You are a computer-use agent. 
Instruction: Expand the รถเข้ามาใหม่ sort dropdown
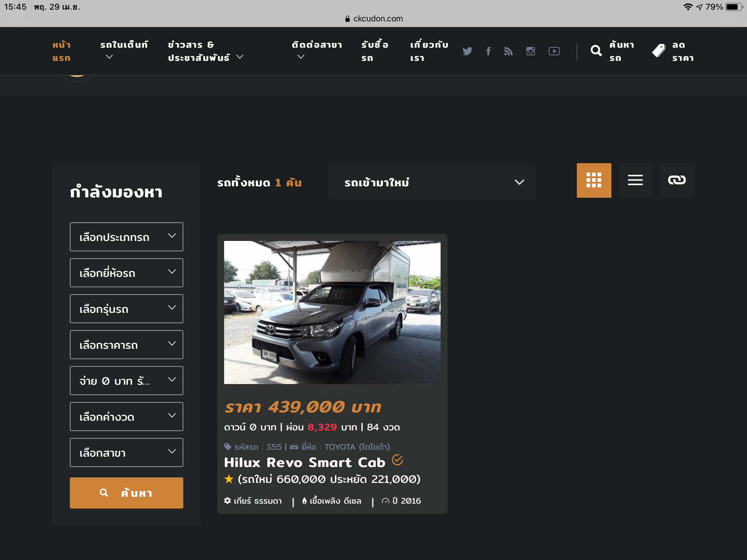point(431,182)
